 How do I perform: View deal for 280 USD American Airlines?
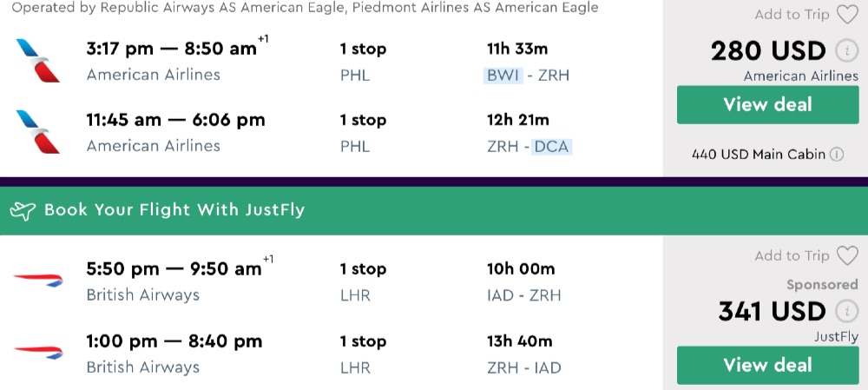(x=767, y=105)
